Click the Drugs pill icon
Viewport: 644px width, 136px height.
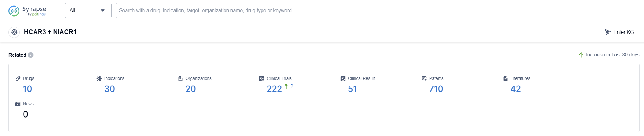(x=18, y=79)
